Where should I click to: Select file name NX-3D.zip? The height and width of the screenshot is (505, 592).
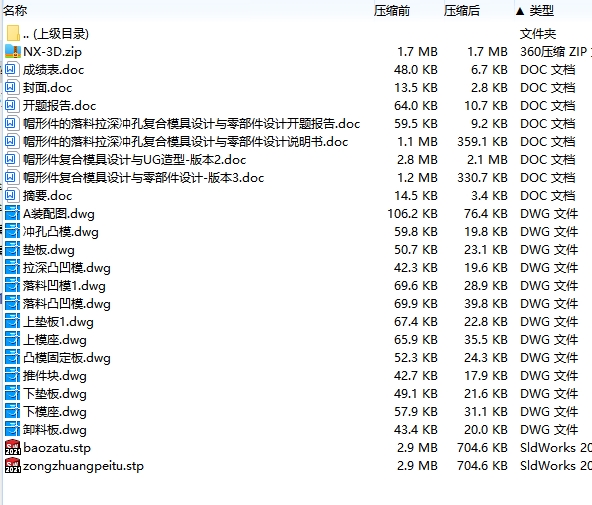point(52,51)
